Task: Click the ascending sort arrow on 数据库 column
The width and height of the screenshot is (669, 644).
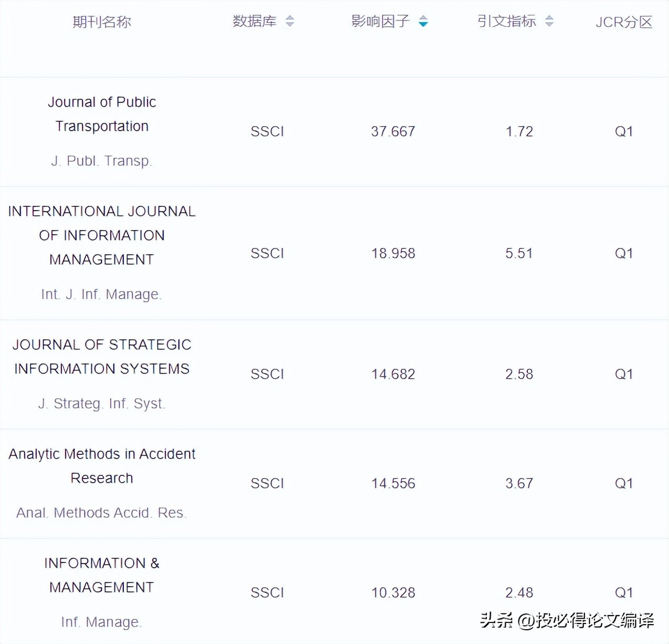Action: 289,18
